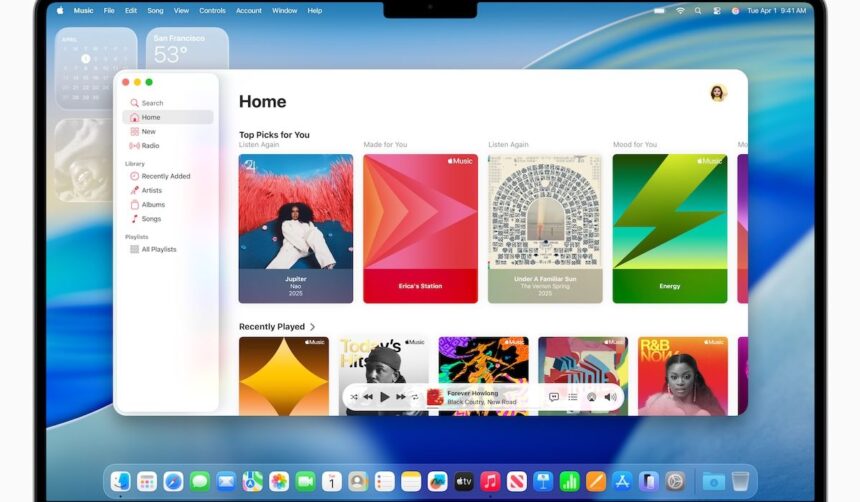Open Radio in the sidebar
The width and height of the screenshot is (860, 502).
(x=144, y=146)
